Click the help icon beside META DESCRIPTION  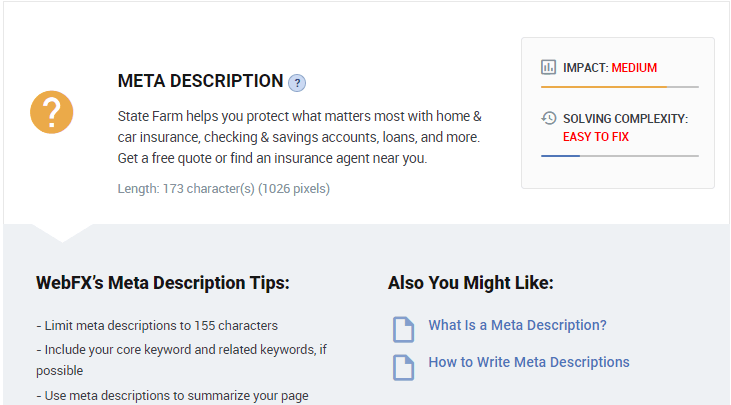297,83
